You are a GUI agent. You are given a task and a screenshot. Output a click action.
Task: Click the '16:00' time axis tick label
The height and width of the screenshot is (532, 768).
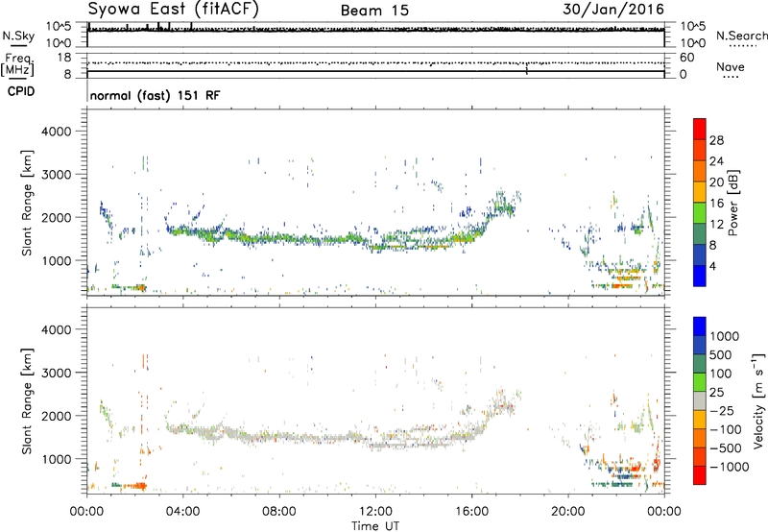tap(471, 512)
